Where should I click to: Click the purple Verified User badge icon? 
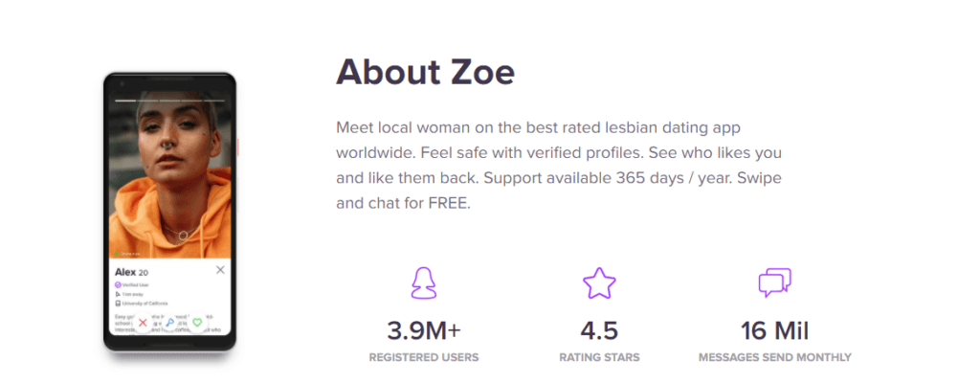[118, 284]
